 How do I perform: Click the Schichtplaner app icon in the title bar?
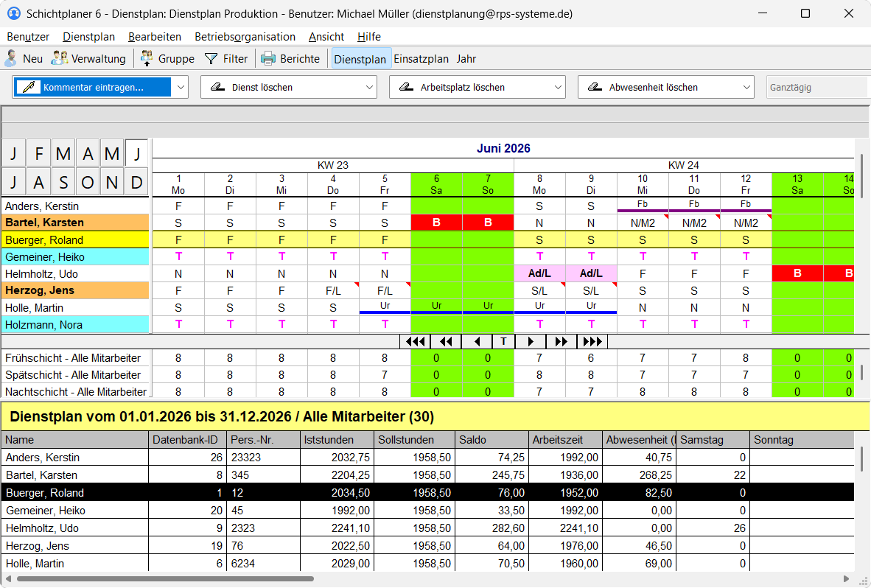coord(13,13)
